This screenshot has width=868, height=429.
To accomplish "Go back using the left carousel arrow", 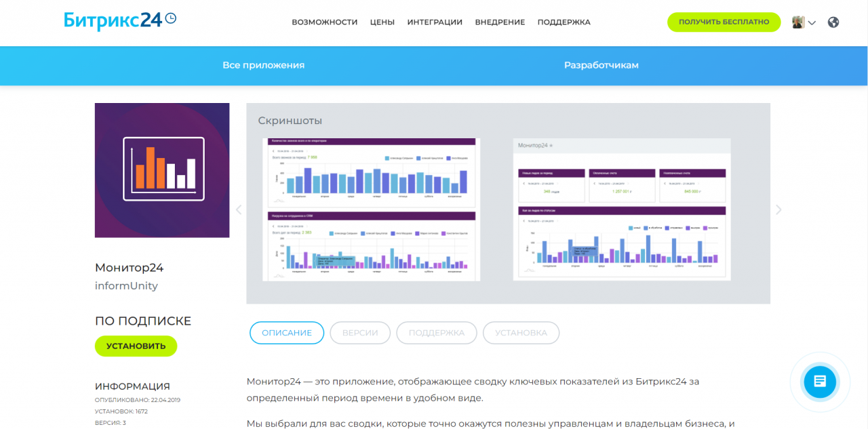I will [238, 209].
